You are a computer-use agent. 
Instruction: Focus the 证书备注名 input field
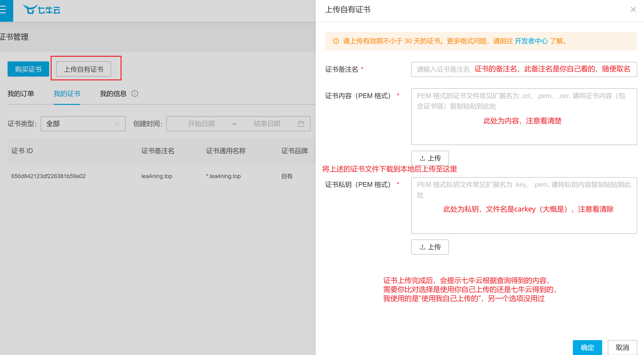pos(524,69)
